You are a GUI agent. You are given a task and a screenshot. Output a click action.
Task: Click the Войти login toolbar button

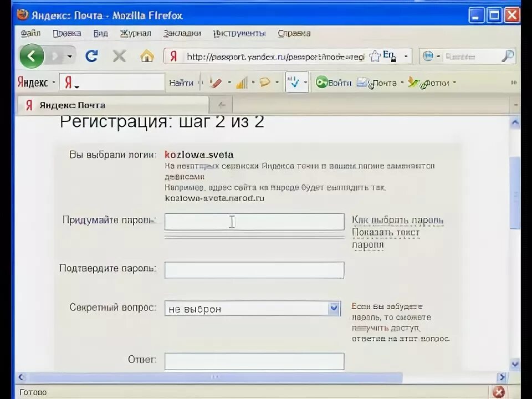(x=333, y=83)
